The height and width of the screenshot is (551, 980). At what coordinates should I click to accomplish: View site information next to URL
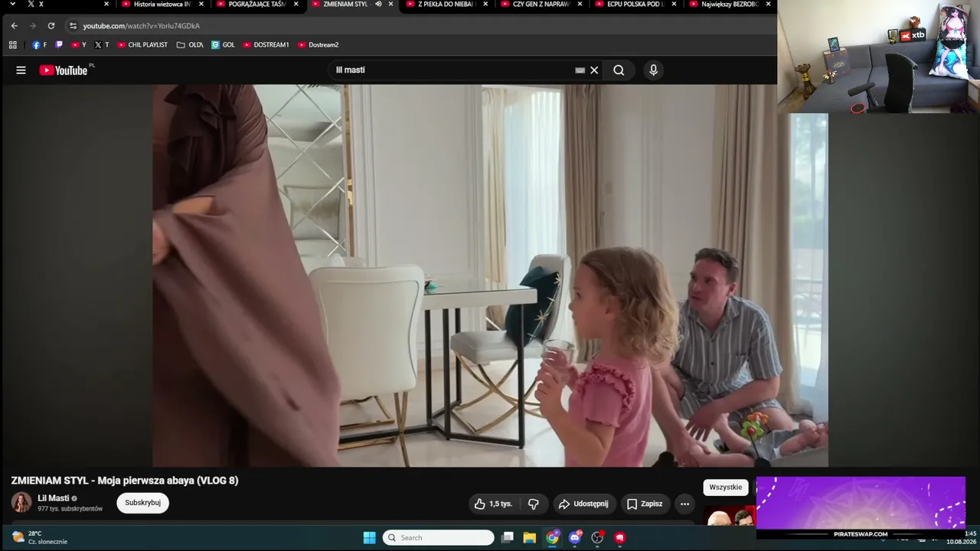coord(73,26)
